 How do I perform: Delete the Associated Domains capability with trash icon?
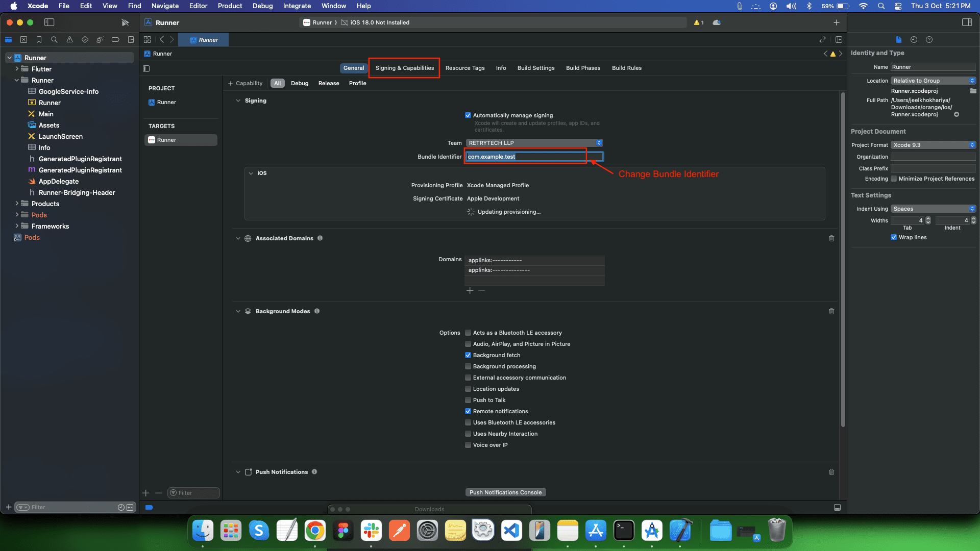tap(831, 238)
